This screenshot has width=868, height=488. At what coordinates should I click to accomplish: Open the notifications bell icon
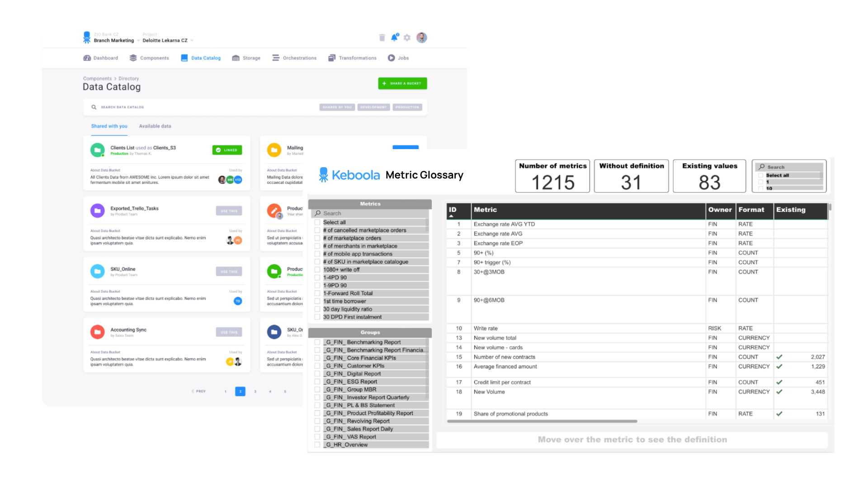(x=394, y=38)
